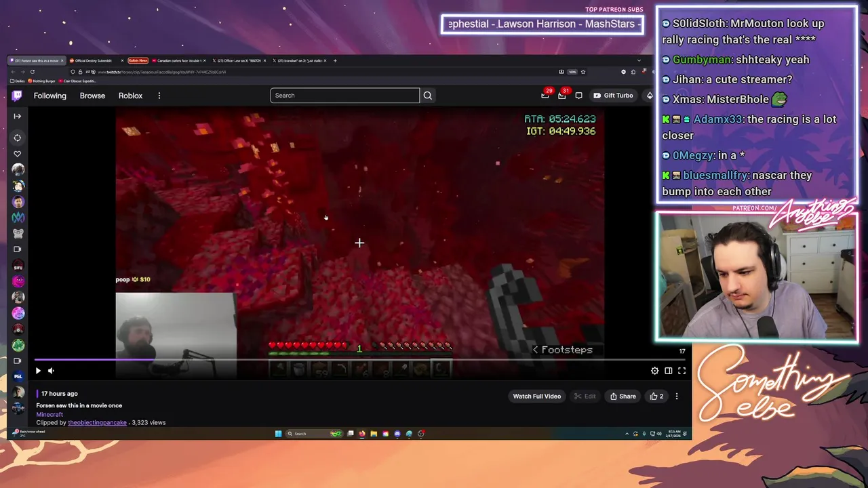Seek on the purple clip progress bar
The height and width of the screenshot is (488, 868).
point(359,360)
